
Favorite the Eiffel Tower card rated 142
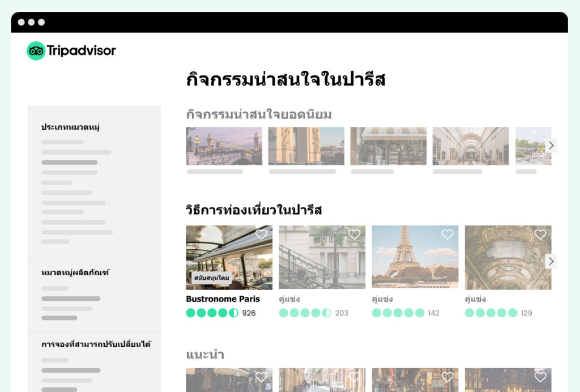[x=447, y=234]
